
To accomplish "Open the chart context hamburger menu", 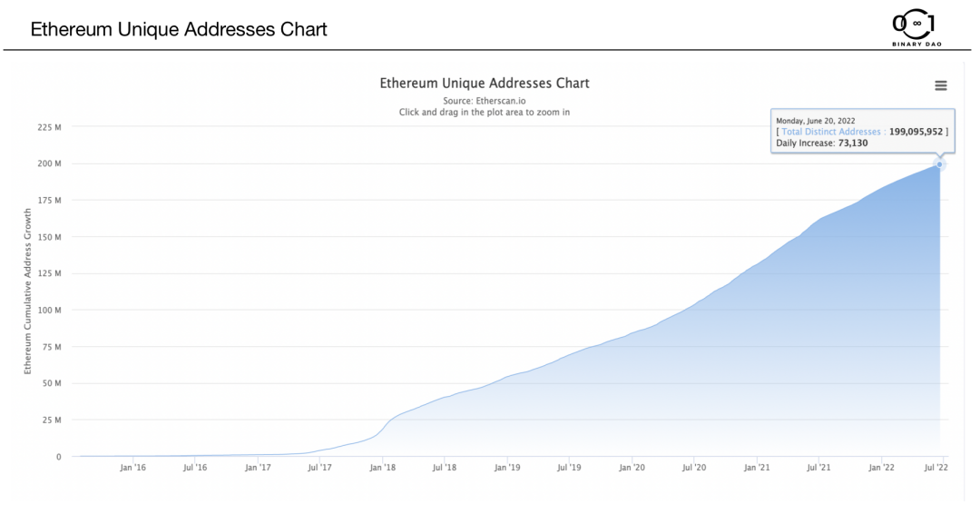I will point(941,85).
